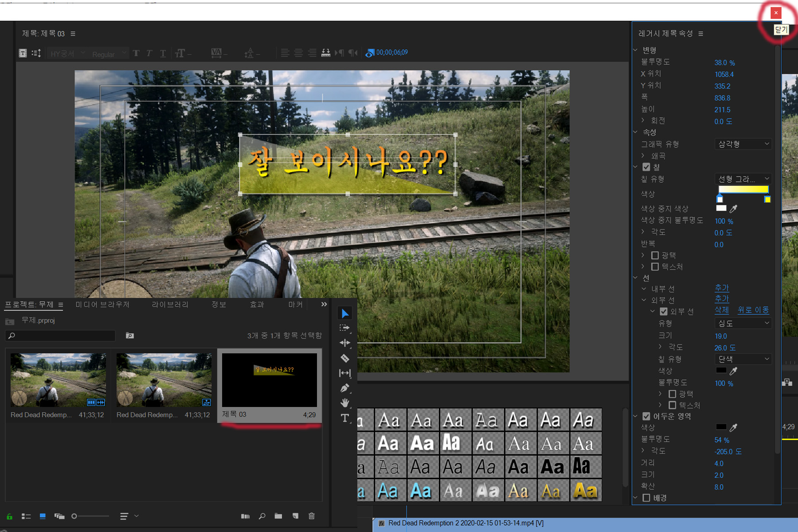The image size is (798, 532).
Task: Click the new item icon
Action: pos(295,516)
